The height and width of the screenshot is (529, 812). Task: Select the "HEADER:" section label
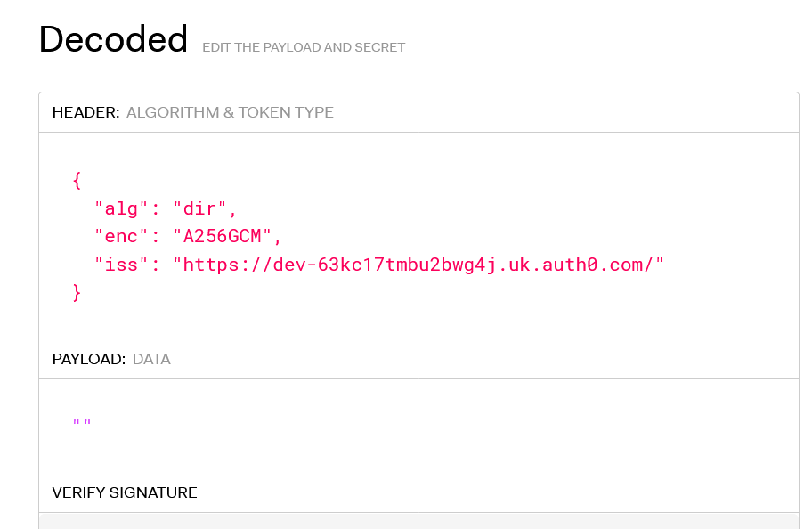85,112
